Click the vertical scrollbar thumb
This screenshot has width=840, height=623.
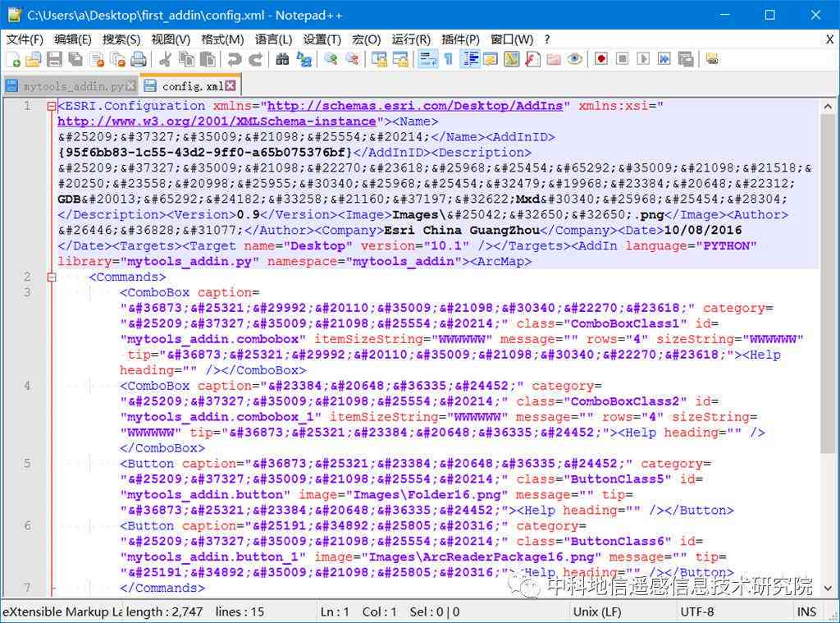(828, 284)
